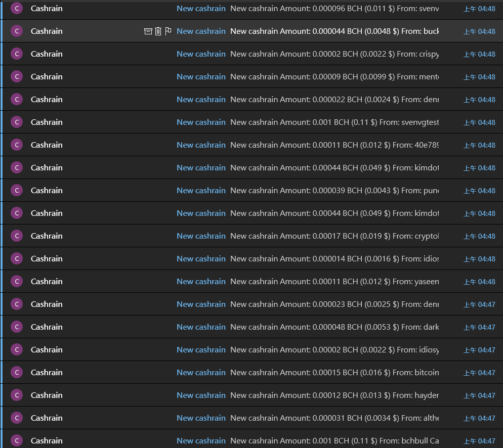Screen dimensions: 503x448
Task: Select avatar of the svenvgtest 0.001 BCH email
Action: point(17,122)
